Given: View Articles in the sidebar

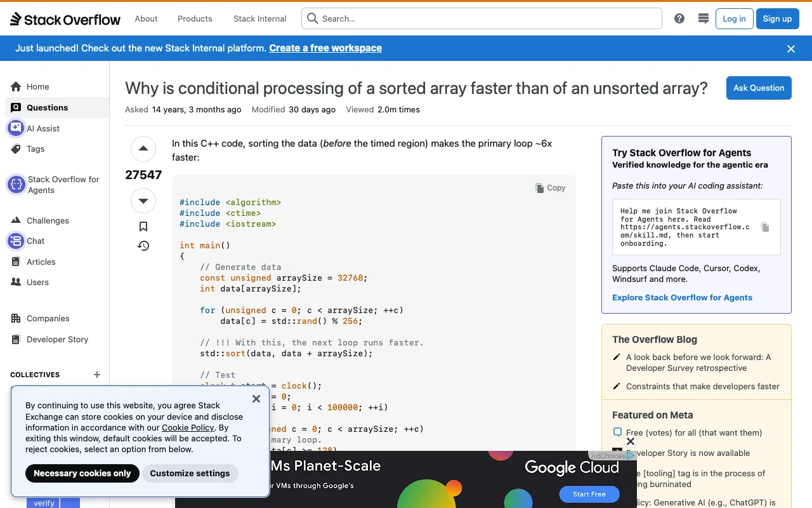Looking at the screenshot, I should (x=57, y=262).
